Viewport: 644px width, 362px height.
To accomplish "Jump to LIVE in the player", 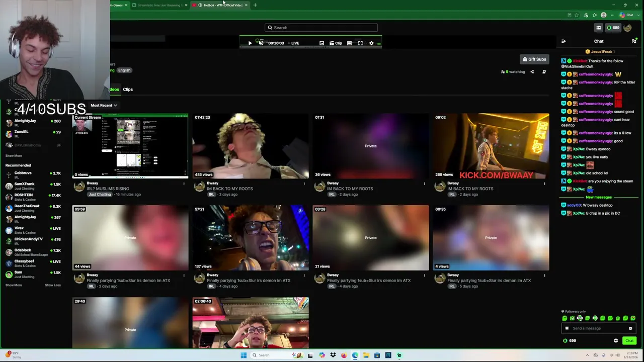I will point(293,43).
